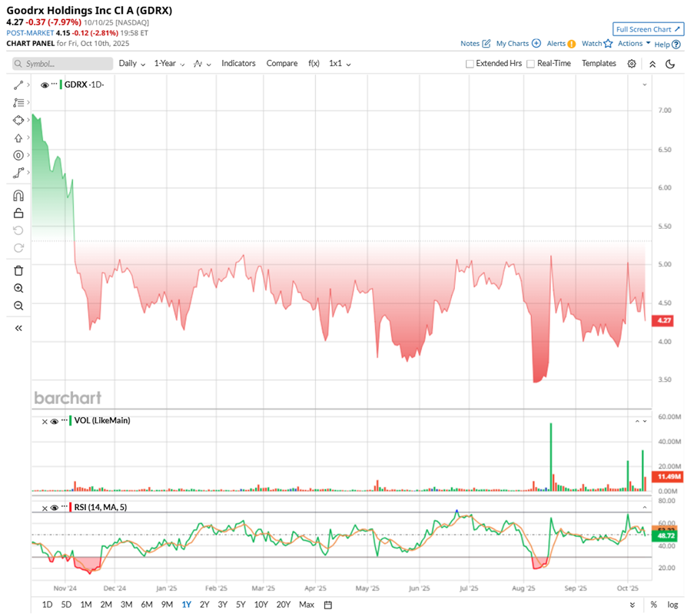Collapse the chart header with double chevron
This screenshot has width=694, height=616.
point(652,64)
